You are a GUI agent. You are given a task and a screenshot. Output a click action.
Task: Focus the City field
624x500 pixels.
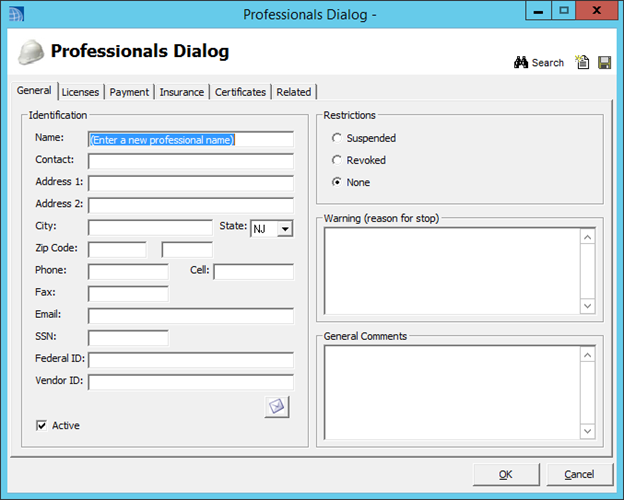[x=150, y=228]
